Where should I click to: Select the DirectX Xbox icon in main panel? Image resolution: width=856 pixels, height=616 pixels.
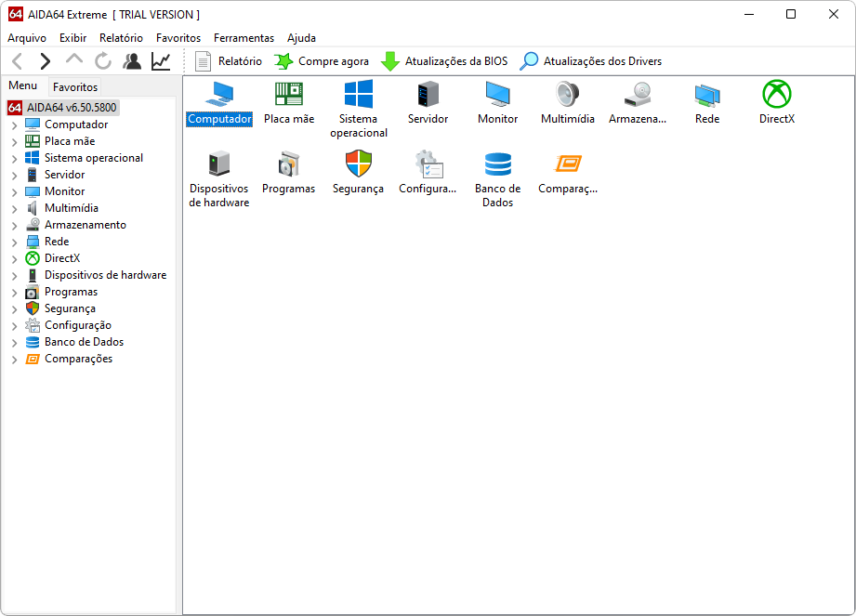tap(776, 95)
